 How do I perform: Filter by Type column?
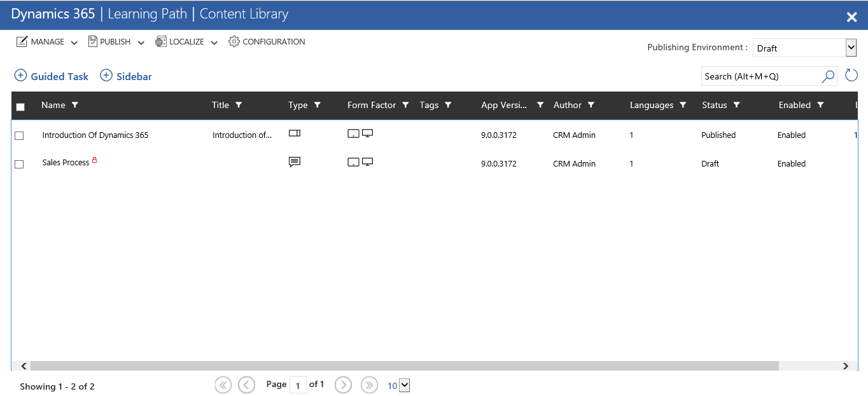point(318,105)
